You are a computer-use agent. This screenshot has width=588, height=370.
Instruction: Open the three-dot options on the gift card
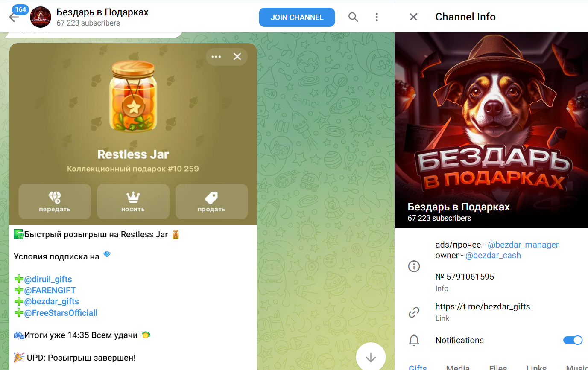click(216, 57)
